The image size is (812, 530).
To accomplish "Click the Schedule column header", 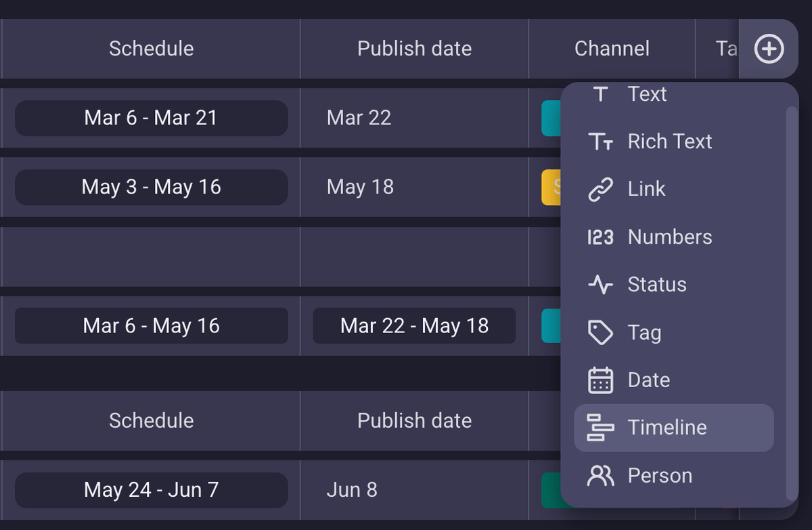I will [x=150, y=48].
